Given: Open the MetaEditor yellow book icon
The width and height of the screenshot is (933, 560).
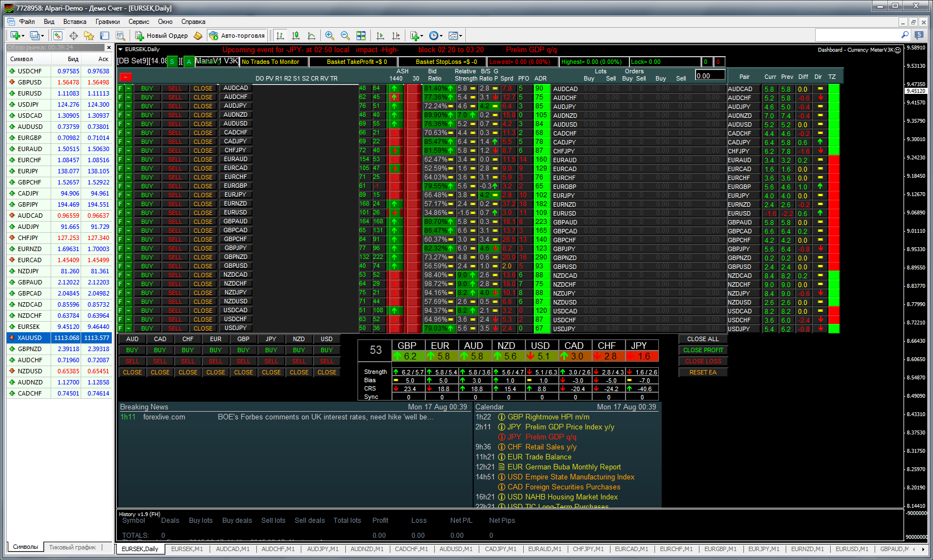Looking at the screenshot, I should (198, 36).
